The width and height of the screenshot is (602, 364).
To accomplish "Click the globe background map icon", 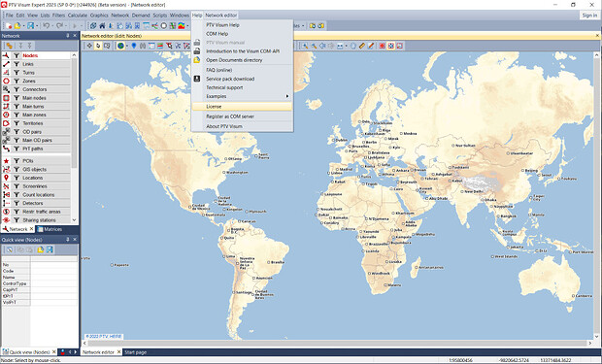I will pyautogui.click(x=121, y=46).
